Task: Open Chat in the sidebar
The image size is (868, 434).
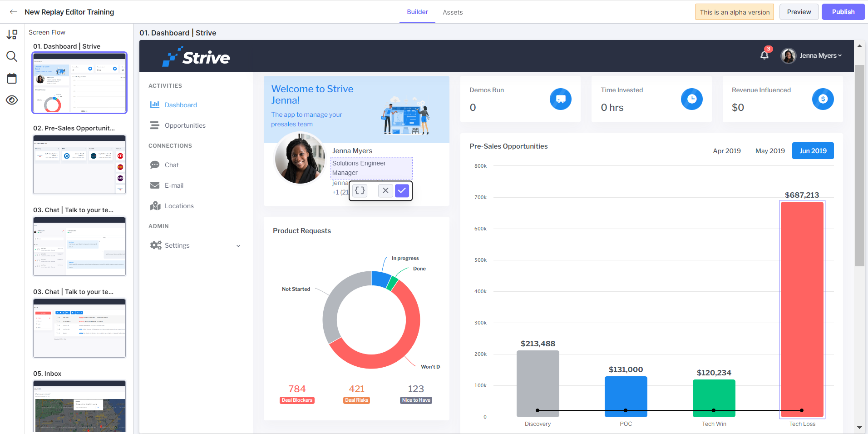Action: [172, 165]
